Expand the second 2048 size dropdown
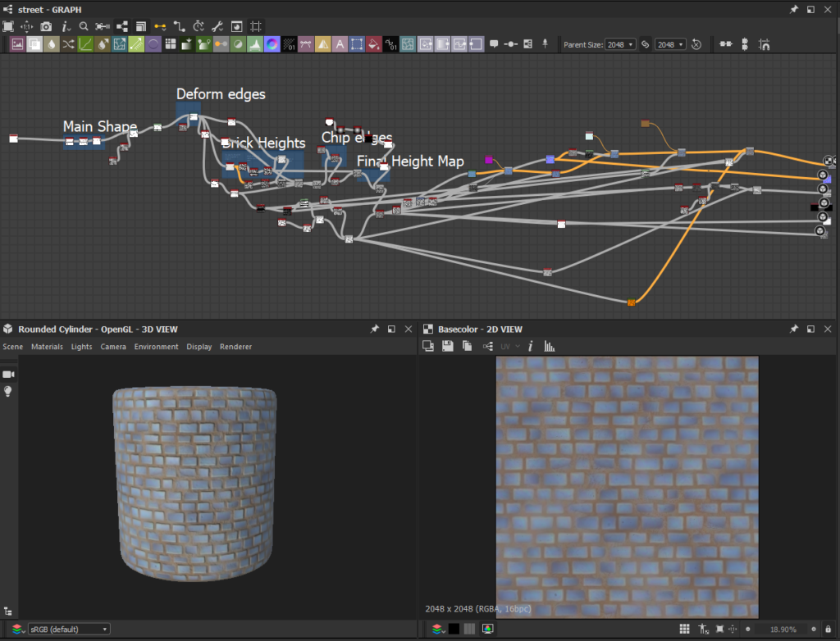This screenshot has width=840, height=641. 669,44
